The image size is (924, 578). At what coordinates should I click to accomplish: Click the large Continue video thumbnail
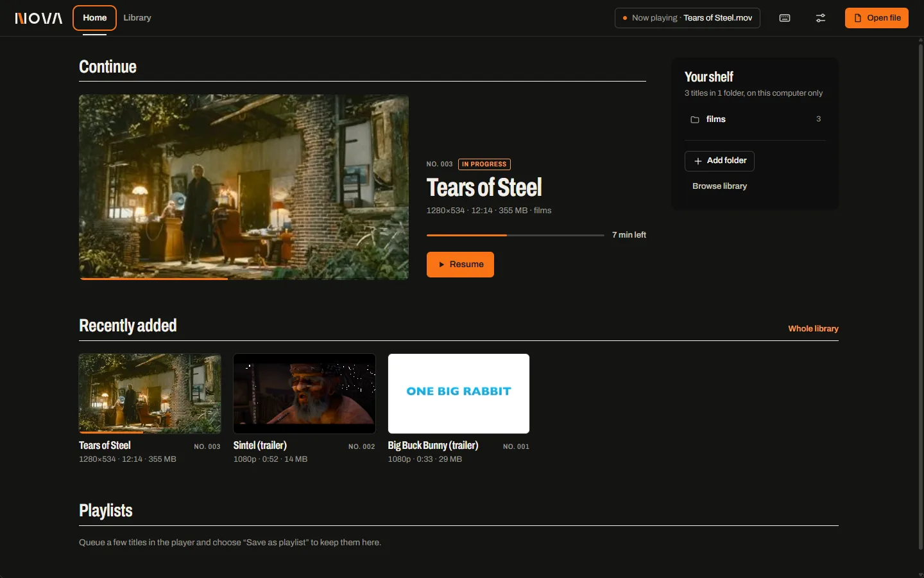click(x=244, y=187)
